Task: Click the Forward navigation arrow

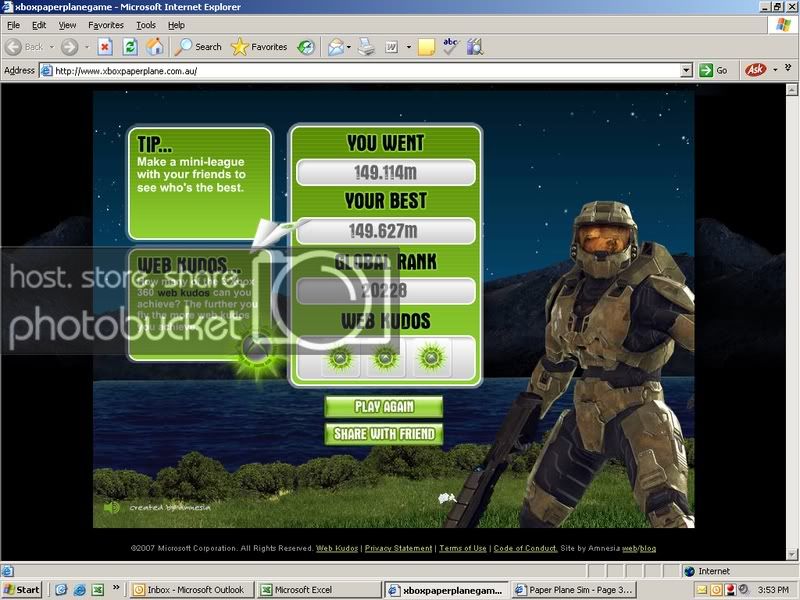Action: pyautogui.click(x=69, y=47)
